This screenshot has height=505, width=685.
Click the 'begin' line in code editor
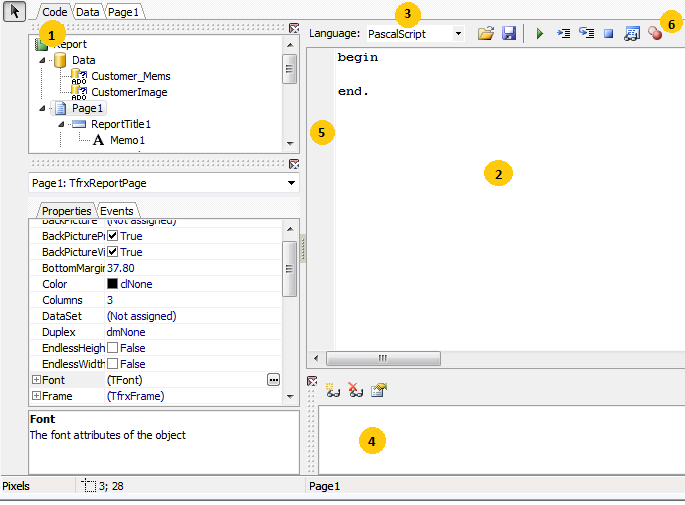358,57
